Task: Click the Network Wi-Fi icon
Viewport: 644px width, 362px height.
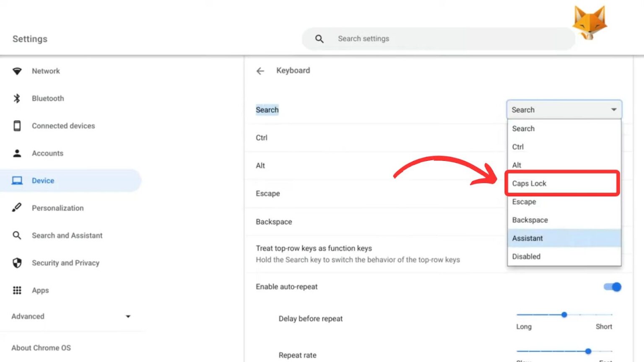Action: [17, 71]
